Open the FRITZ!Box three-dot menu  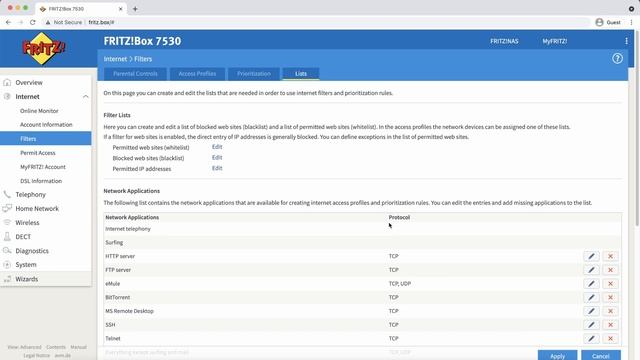[x=626, y=41]
